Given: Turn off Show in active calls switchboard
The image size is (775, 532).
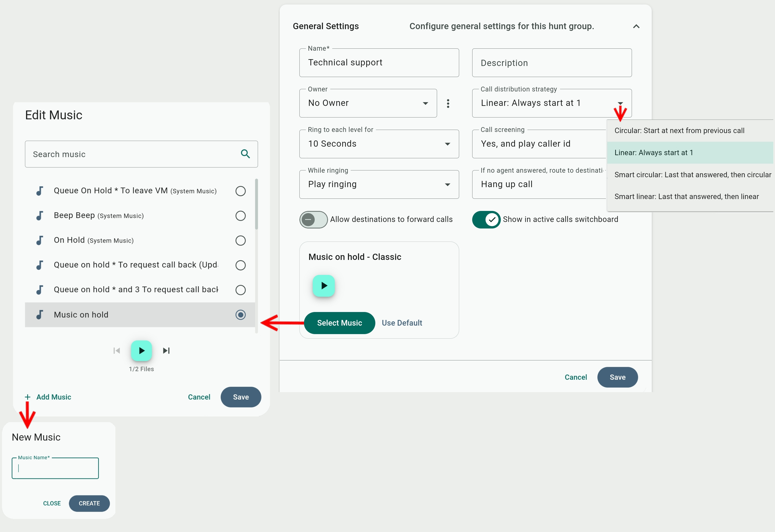Looking at the screenshot, I should pyautogui.click(x=486, y=219).
